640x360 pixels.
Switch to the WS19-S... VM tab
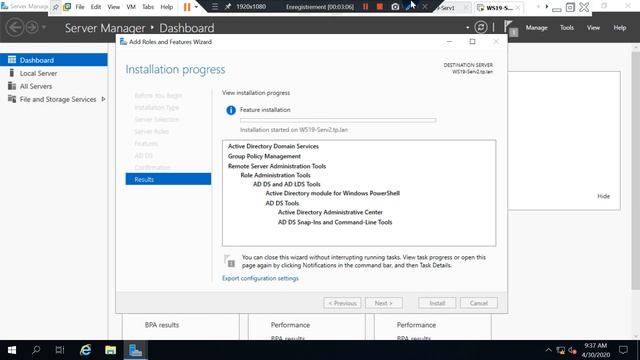pyautogui.click(x=499, y=7)
